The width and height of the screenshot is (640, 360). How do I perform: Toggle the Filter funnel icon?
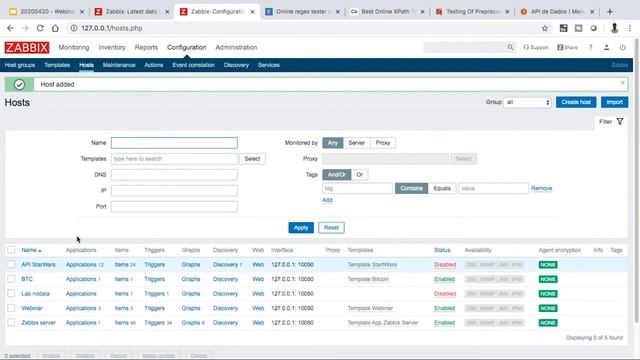point(620,122)
